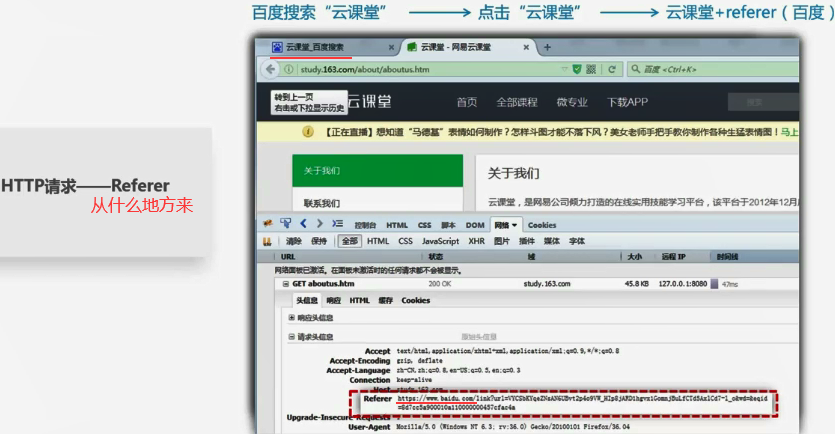
Task: Open the 网络 panel dropdown arrow
Action: click(514, 225)
